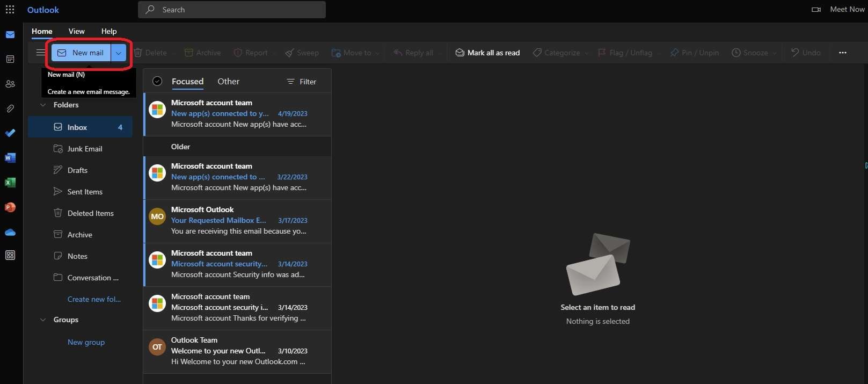Click the Archive toolbar button
This screenshot has height=384, width=868.
coord(203,53)
